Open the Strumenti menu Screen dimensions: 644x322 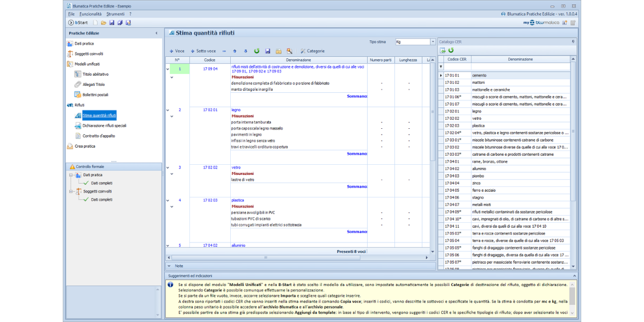115,13
